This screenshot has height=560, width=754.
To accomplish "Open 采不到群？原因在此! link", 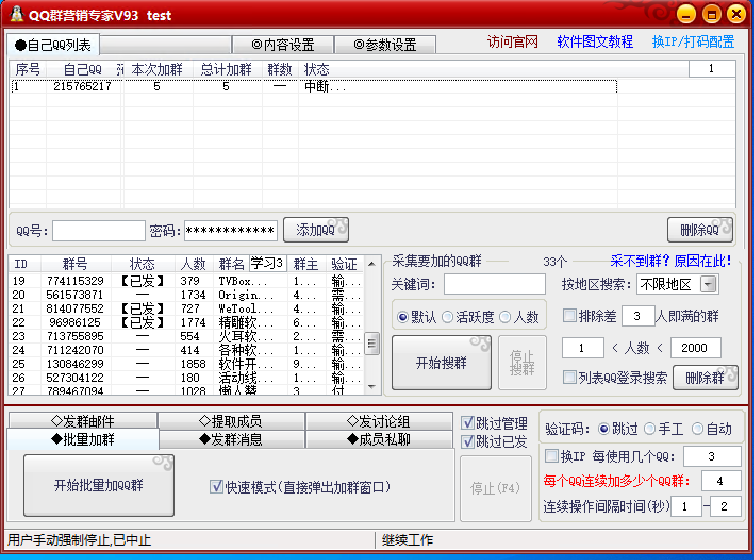I will click(671, 261).
